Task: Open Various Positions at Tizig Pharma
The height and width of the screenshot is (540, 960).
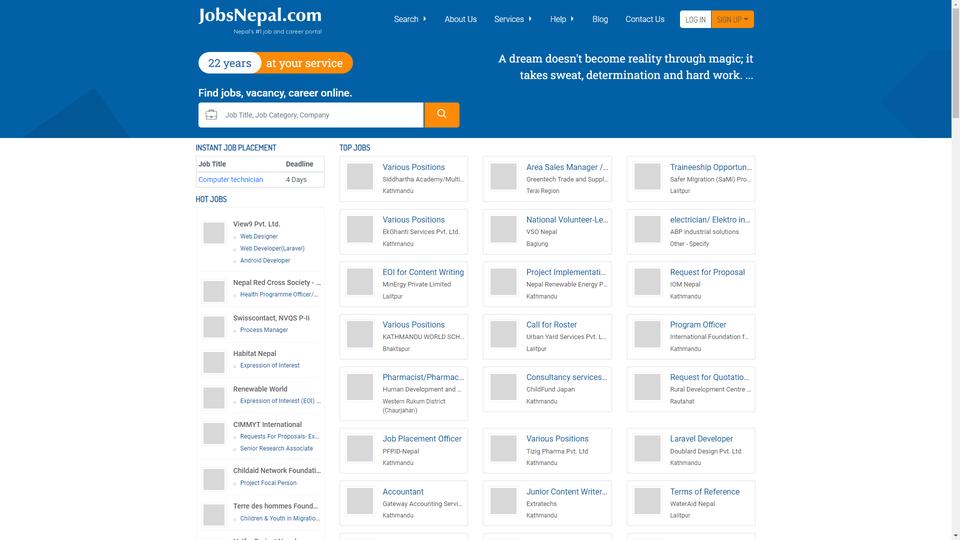Action: click(557, 439)
